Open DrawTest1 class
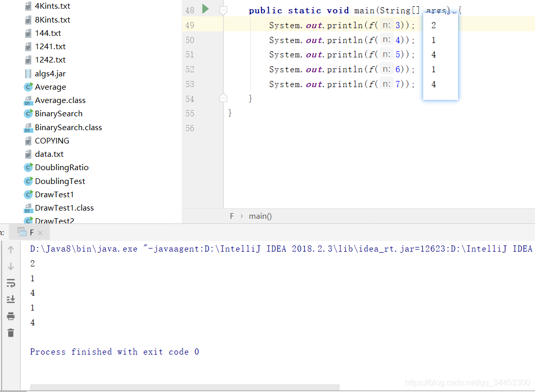This screenshot has height=392, width=535. pyautogui.click(x=54, y=194)
